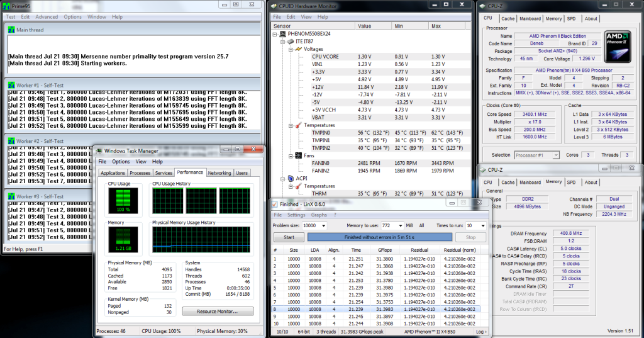The width and height of the screenshot is (644, 338).
Task: Click the Log button in LinX status bar
Action: [x=481, y=332]
